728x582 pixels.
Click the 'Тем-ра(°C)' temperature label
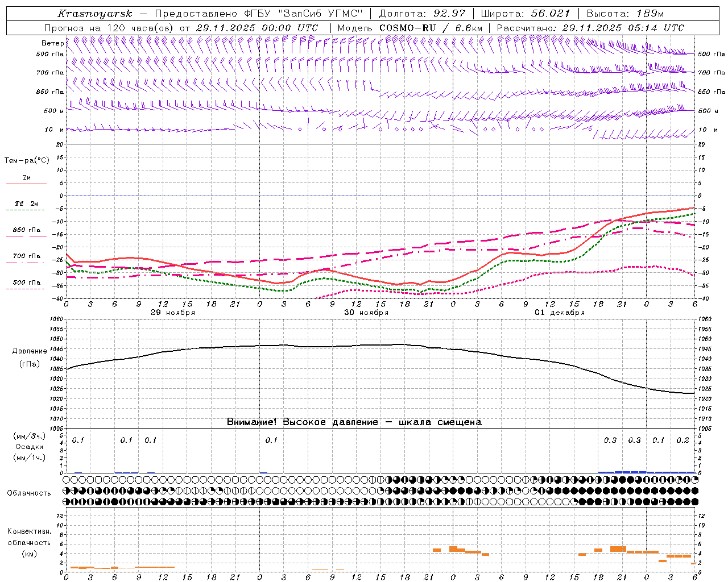click(x=27, y=161)
